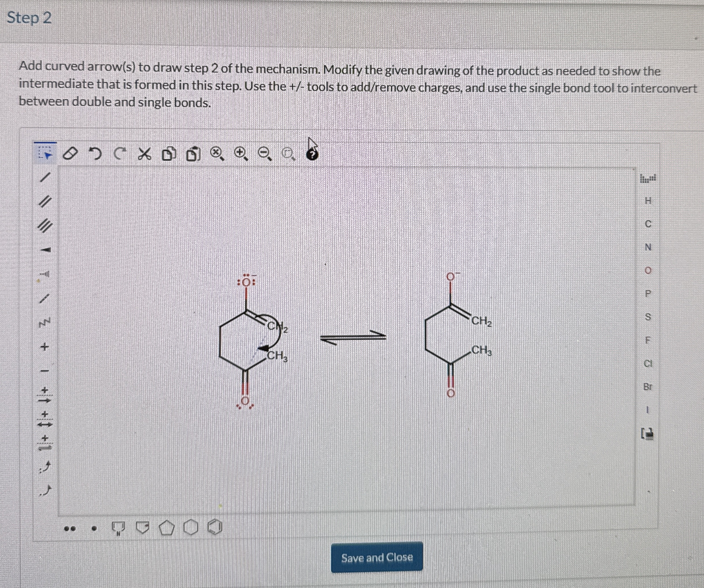
Task: Select the positive charge plus tool
Action: tap(44, 347)
